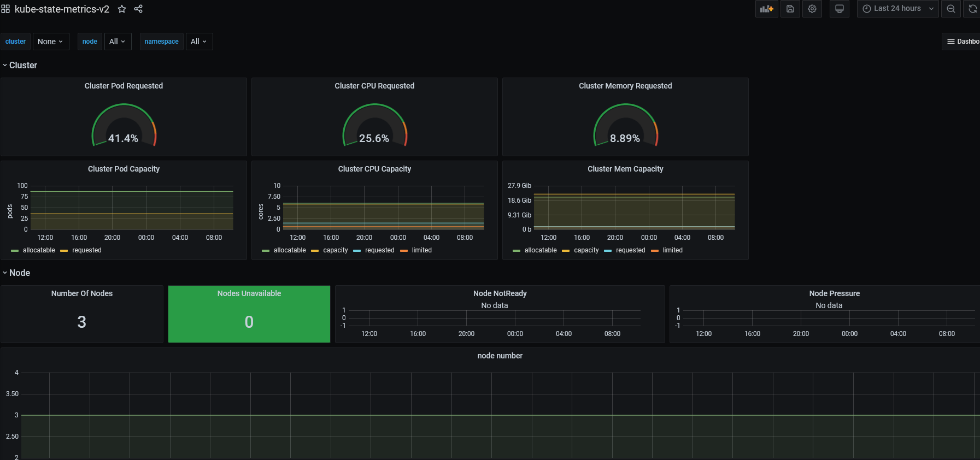980x460 pixels.
Task: Toggle requested series in Pod Capacity legend
Action: point(87,250)
